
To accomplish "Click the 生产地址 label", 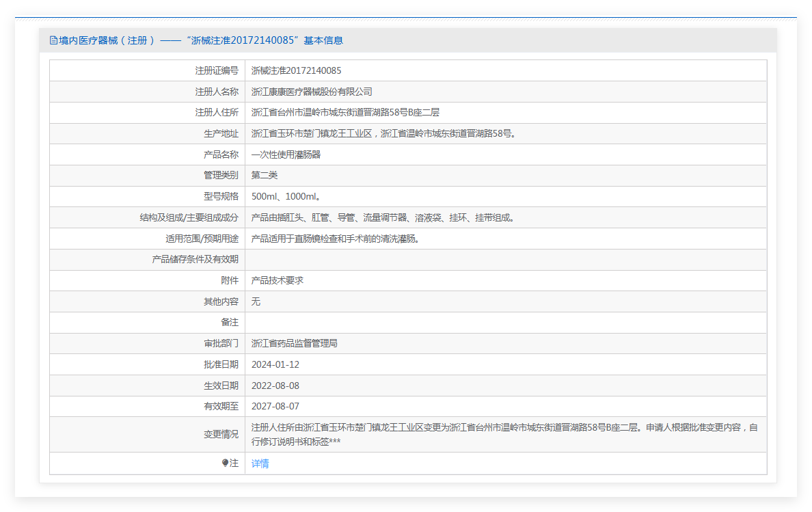I will click(x=221, y=133).
